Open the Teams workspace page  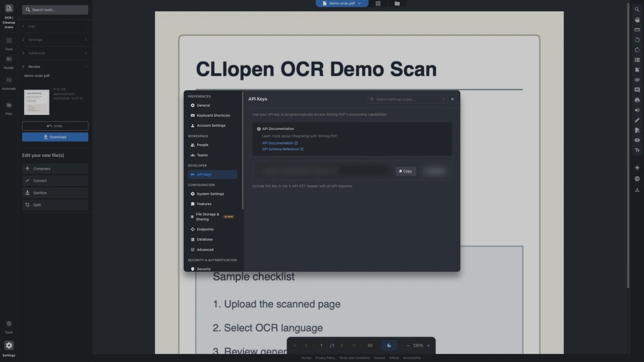[213, 155]
